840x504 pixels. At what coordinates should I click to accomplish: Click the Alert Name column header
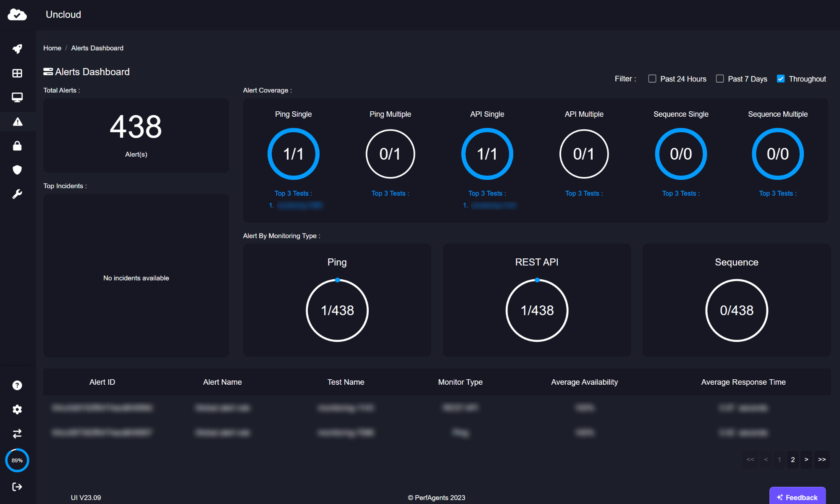point(222,382)
